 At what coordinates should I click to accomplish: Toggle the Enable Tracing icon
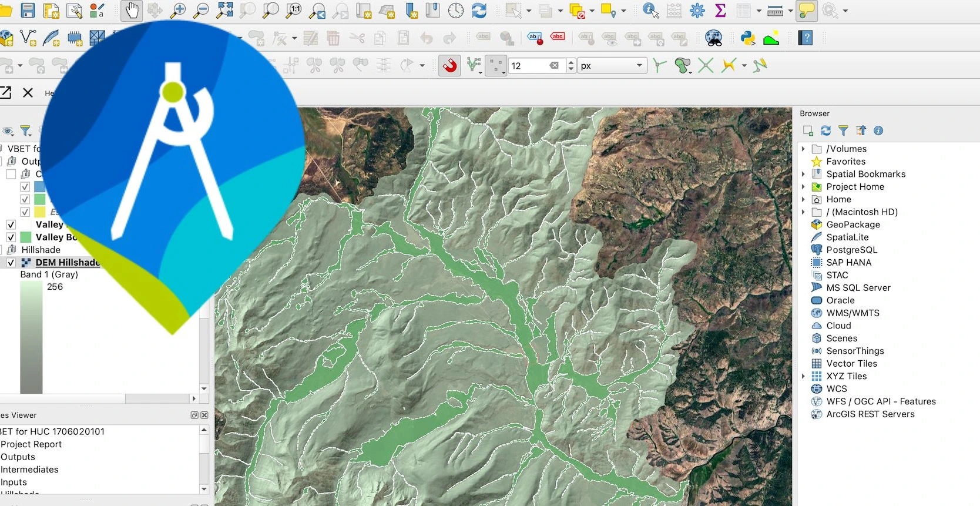coord(760,65)
